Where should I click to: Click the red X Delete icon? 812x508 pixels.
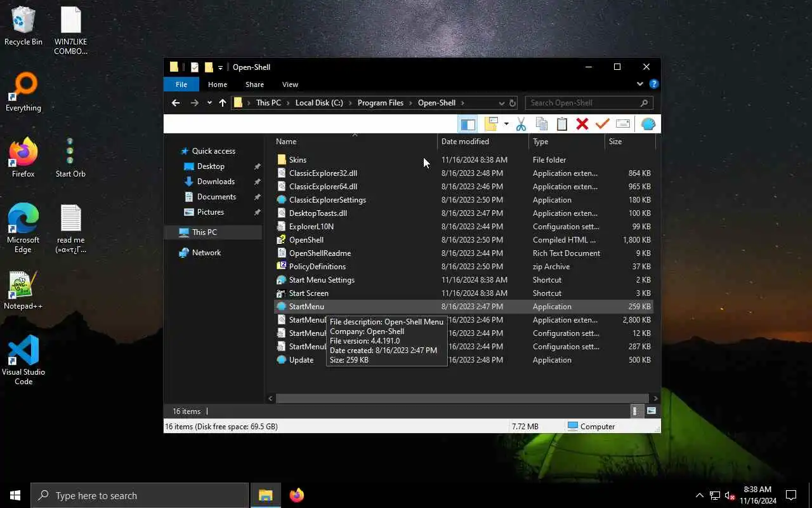point(582,124)
